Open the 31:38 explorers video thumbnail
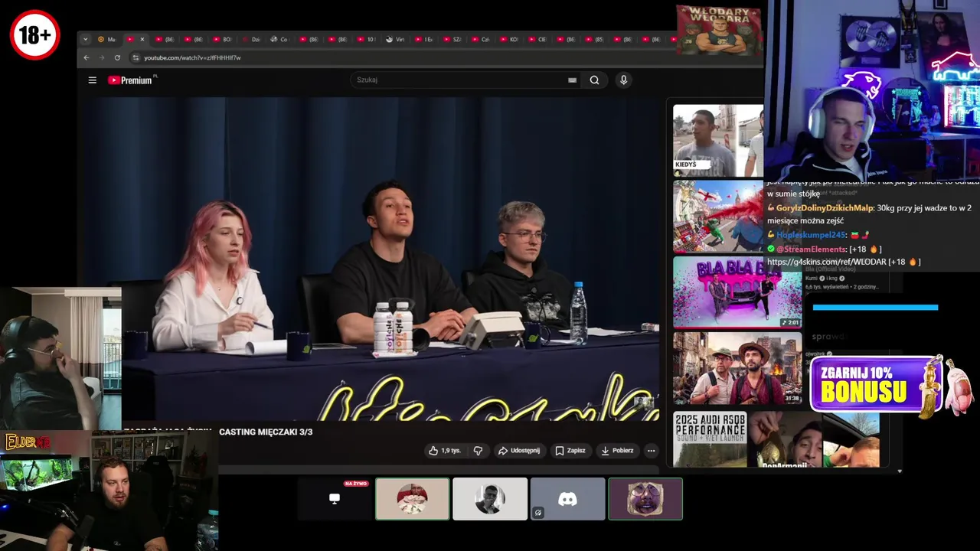The width and height of the screenshot is (980, 551). 737,368
